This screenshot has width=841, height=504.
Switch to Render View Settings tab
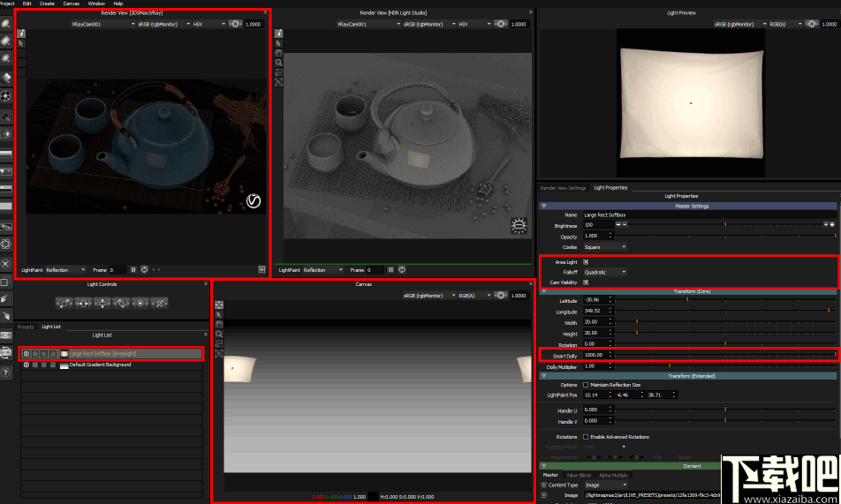coord(563,188)
